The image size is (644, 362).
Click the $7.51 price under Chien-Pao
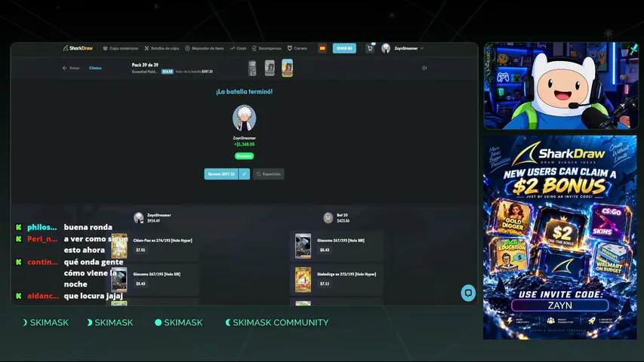140,250
